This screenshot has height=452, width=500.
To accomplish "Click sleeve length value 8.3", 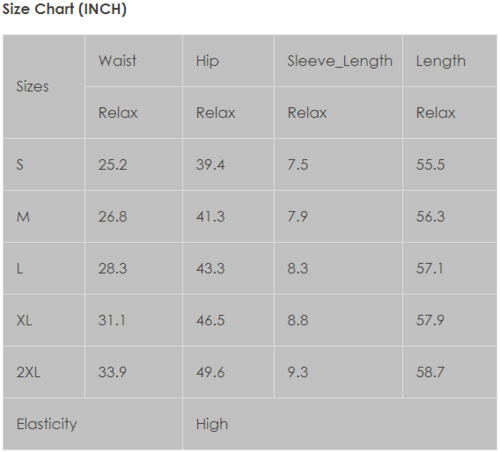I will coord(298,269).
